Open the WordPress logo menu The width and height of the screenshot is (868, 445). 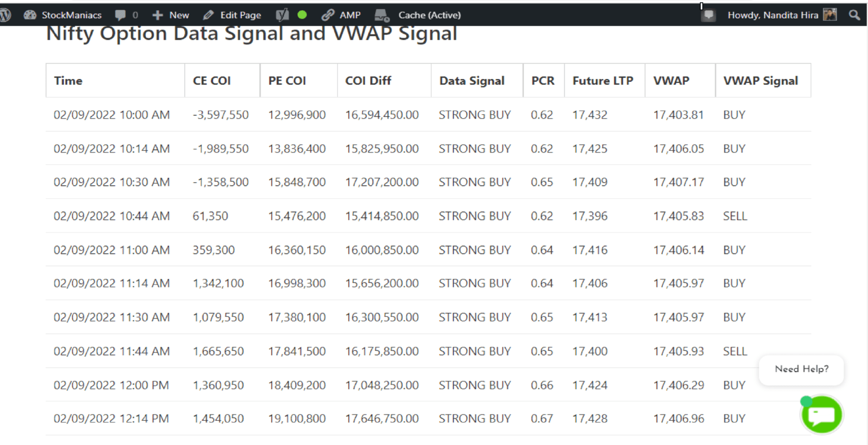[6, 15]
